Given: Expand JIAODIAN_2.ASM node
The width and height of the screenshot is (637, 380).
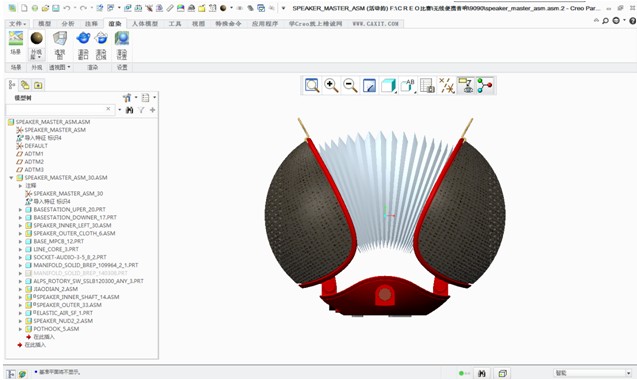Looking at the screenshot, I should click(20, 289).
